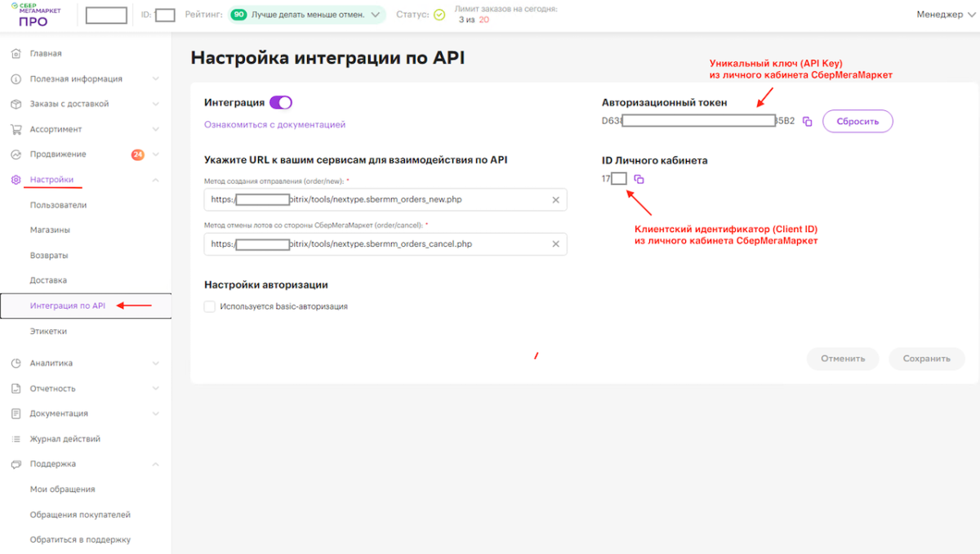Open Ознакомиться с документацией link
The image size is (980, 554).
tap(275, 125)
